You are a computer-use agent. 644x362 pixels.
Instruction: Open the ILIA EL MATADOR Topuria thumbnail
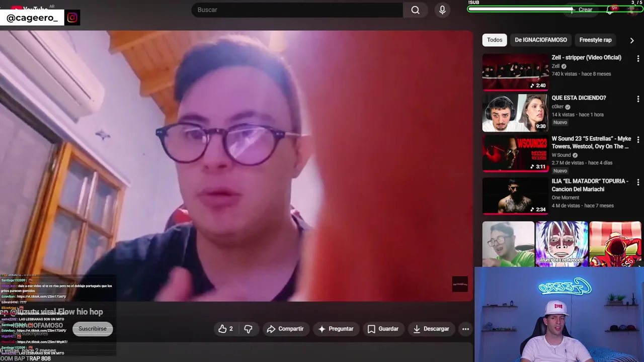pyautogui.click(x=515, y=196)
